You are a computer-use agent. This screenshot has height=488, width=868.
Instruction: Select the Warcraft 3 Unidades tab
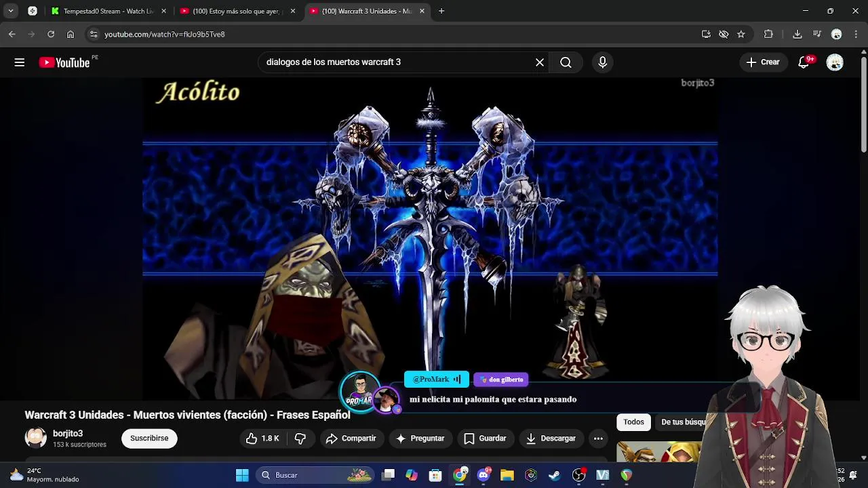click(366, 11)
